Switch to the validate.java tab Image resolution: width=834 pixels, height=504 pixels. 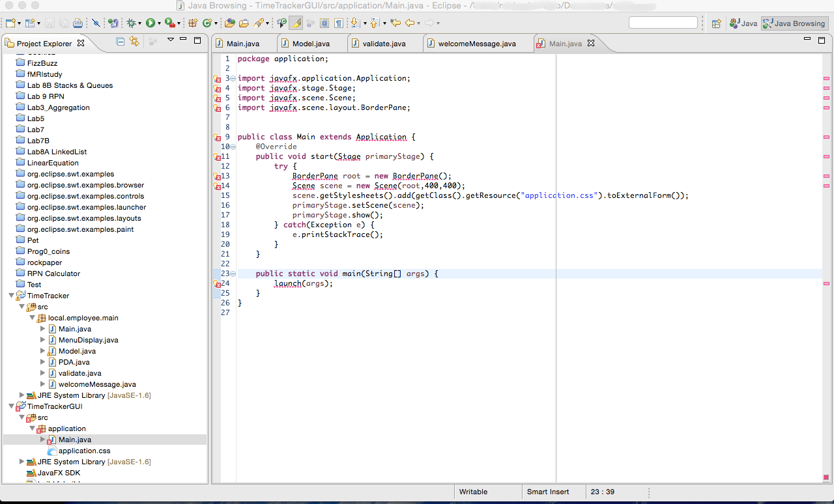click(x=384, y=44)
